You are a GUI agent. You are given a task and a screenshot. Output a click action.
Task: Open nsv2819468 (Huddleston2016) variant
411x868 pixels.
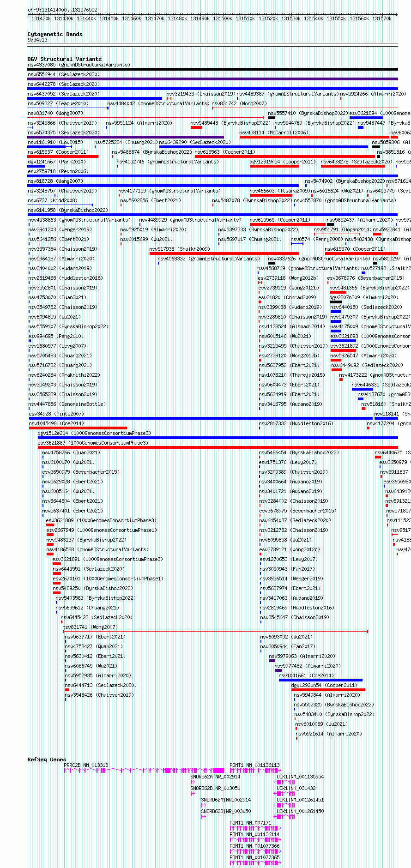click(x=66, y=278)
